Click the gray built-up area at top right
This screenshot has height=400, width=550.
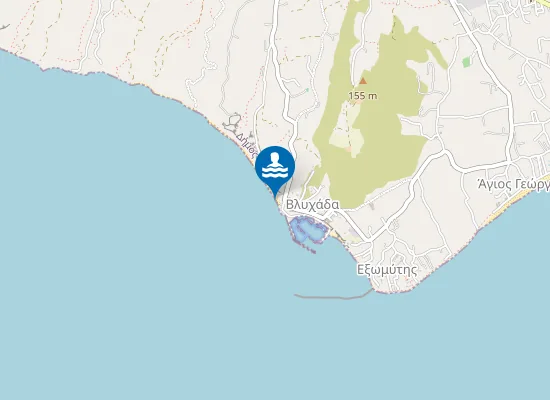pyautogui.click(x=473, y=5)
